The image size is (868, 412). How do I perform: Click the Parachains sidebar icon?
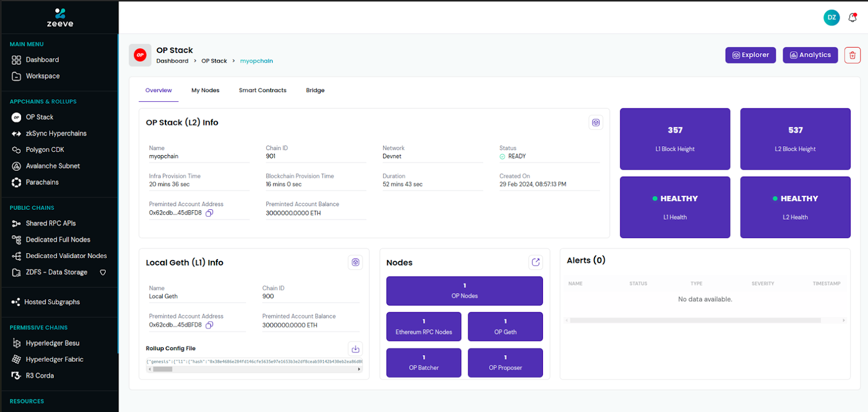16,182
